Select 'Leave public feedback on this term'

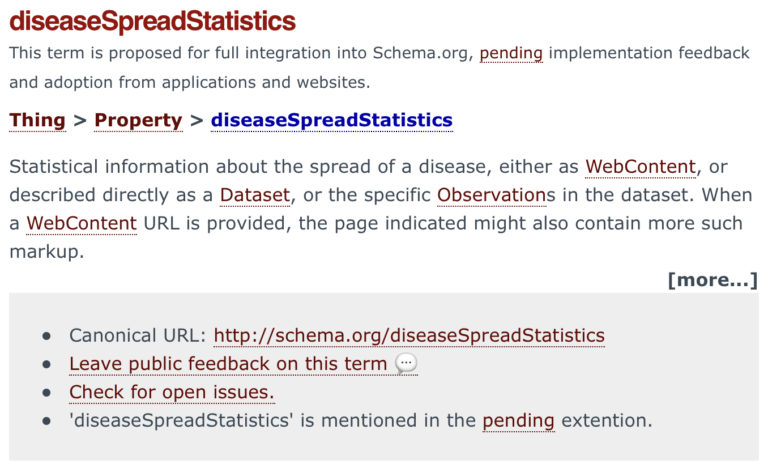click(228, 364)
